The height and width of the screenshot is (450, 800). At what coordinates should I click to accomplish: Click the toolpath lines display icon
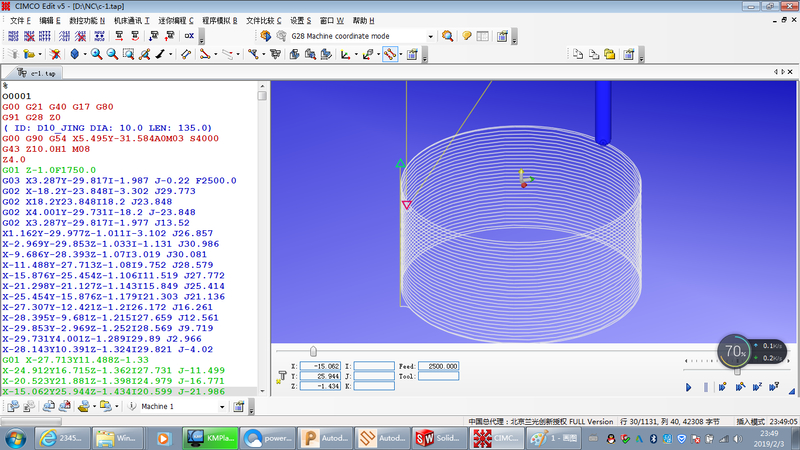pyautogui.click(x=205, y=54)
